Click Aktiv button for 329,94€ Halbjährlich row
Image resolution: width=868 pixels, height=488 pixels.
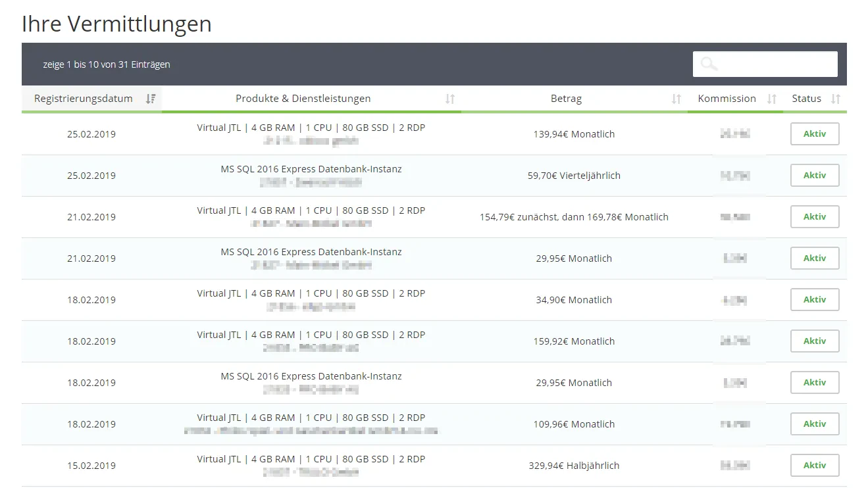click(x=815, y=466)
